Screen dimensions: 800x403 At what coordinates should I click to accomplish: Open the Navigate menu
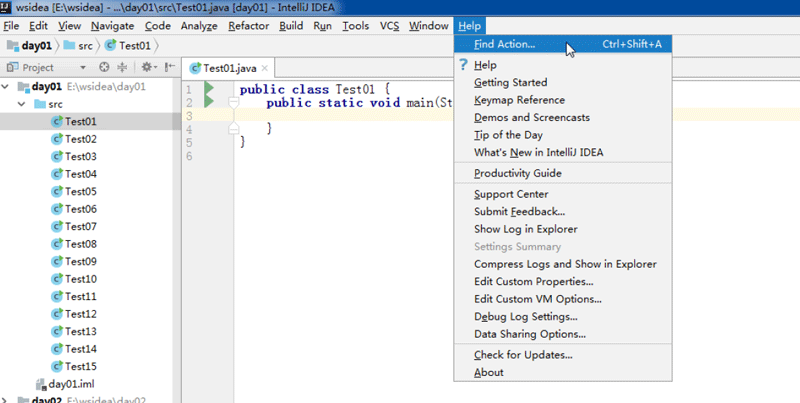point(112,26)
